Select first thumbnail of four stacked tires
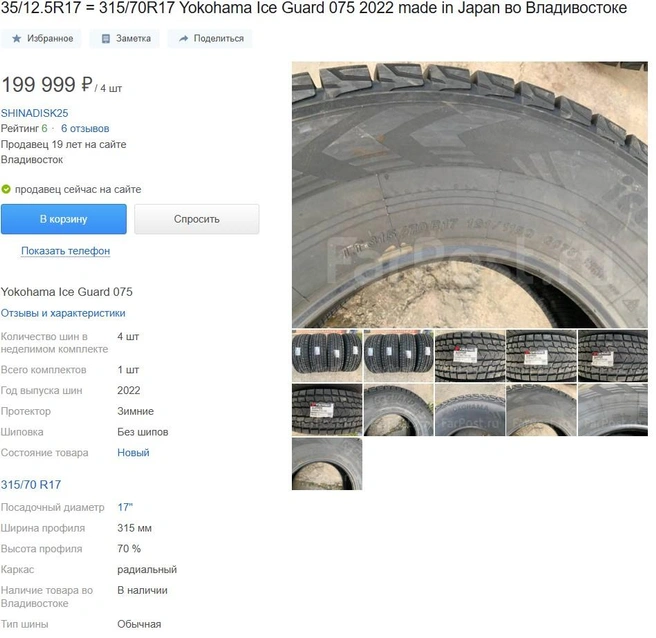The width and height of the screenshot is (656, 638). click(x=327, y=356)
